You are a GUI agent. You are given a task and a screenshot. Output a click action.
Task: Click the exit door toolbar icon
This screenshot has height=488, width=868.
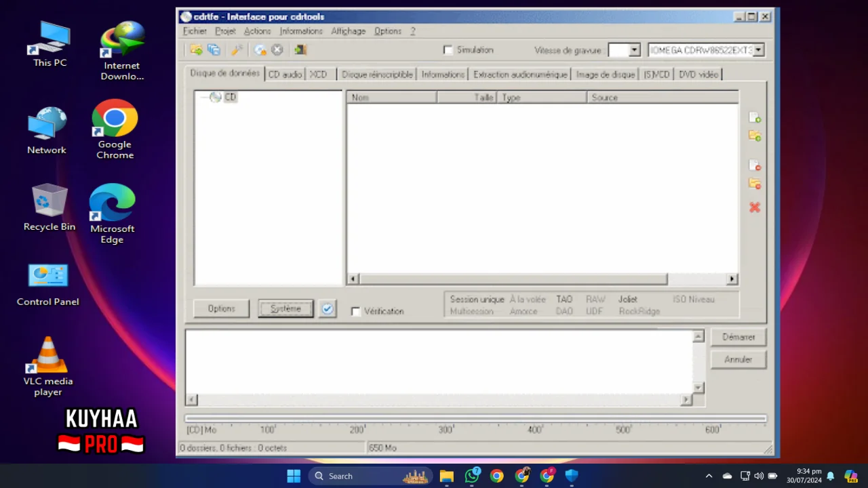pos(300,49)
